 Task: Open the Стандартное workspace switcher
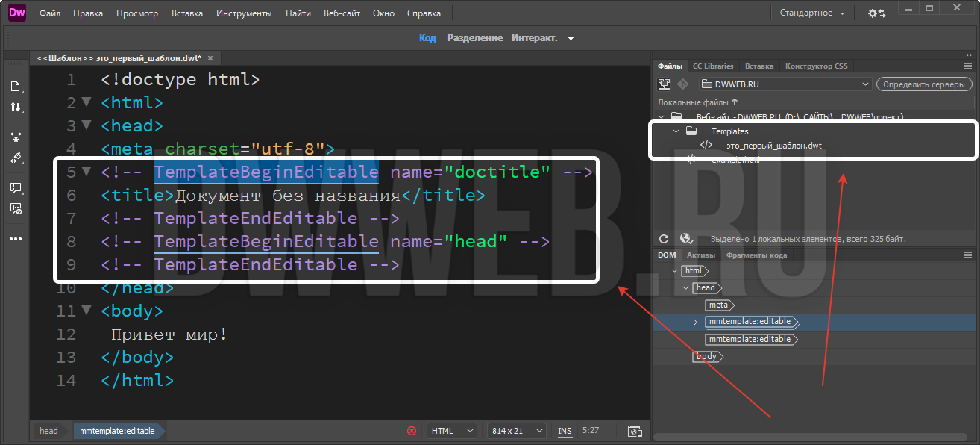click(x=812, y=13)
